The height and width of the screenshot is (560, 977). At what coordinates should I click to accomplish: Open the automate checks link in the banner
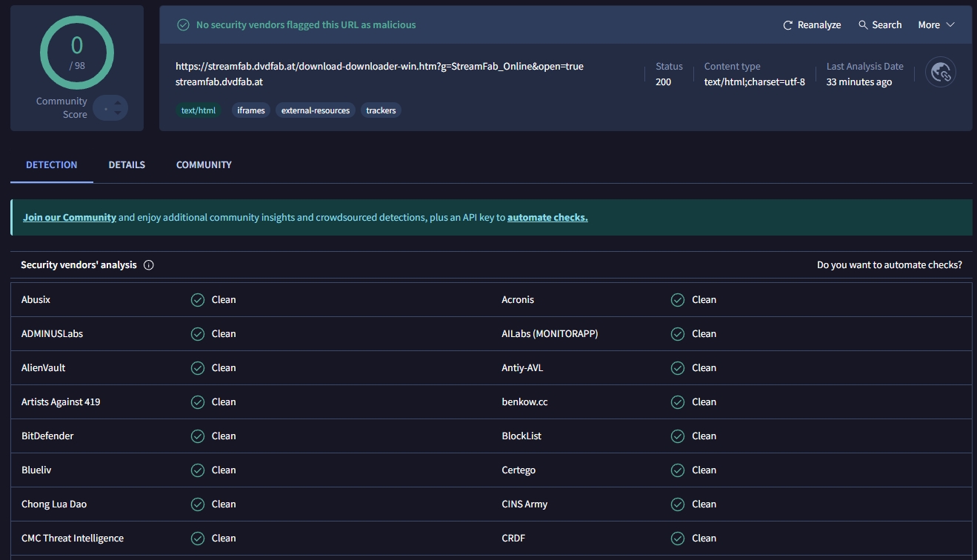click(x=547, y=217)
